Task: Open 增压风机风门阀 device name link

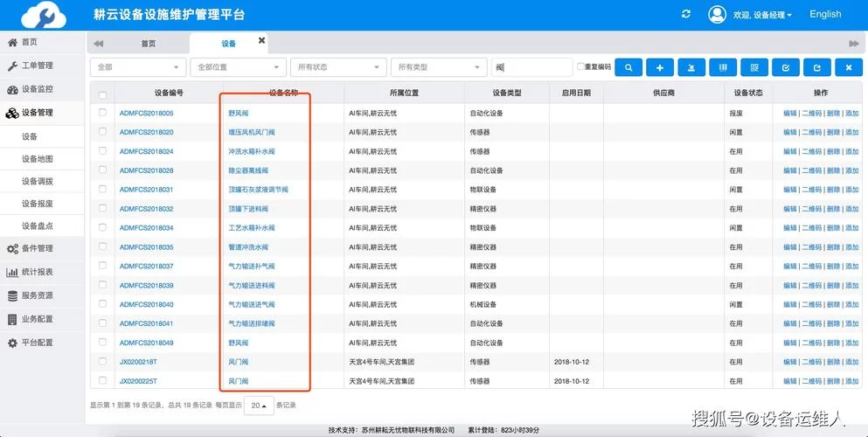Action: [252, 132]
